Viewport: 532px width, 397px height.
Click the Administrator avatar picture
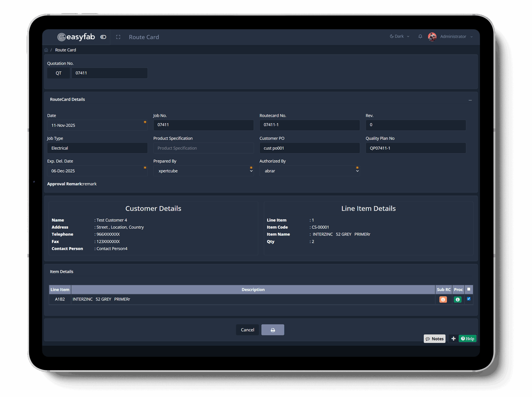(432, 37)
